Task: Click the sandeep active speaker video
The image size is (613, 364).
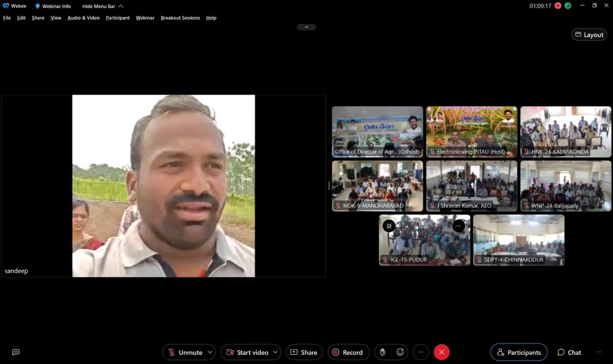Action: pos(163,186)
